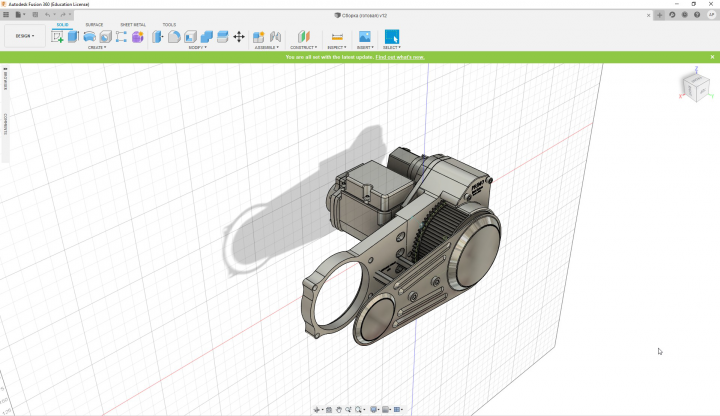Open the Data Panel grid icon
The height and width of the screenshot is (416, 720).
tap(6, 15)
